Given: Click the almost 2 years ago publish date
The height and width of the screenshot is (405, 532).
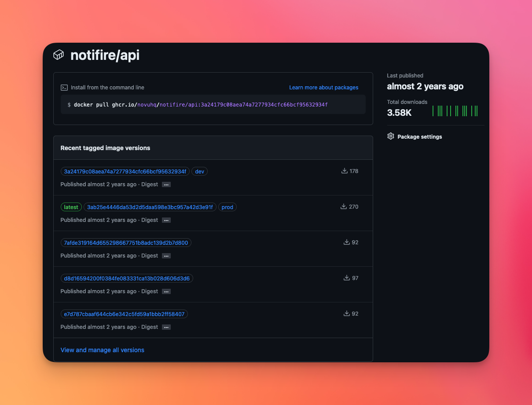Looking at the screenshot, I should [x=425, y=86].
